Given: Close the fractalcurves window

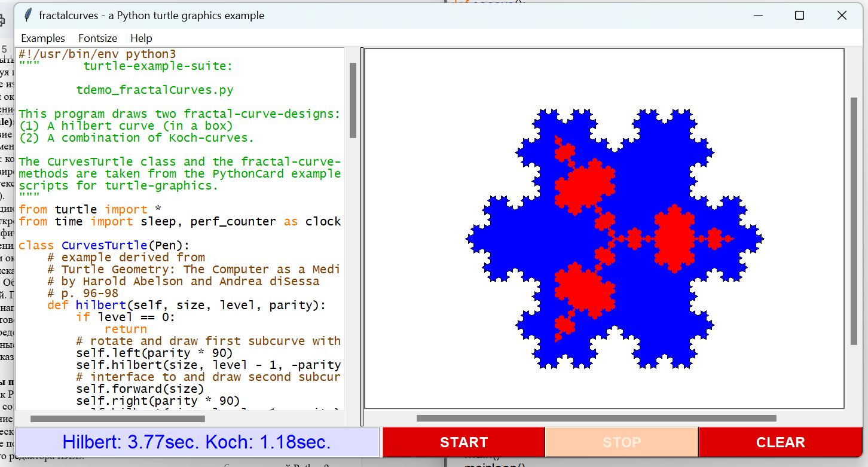Looking at the screenshot, I should (842, 16).
